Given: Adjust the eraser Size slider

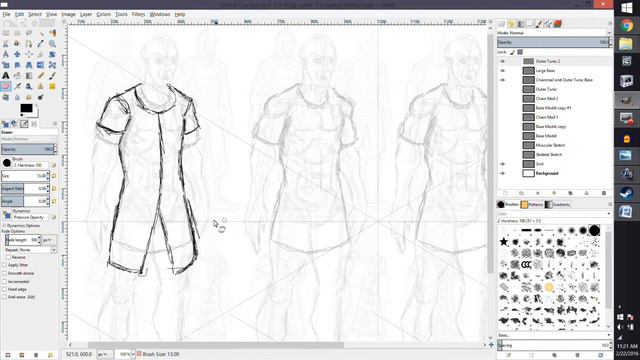Looking at the screenshot, I should [24, 176].
